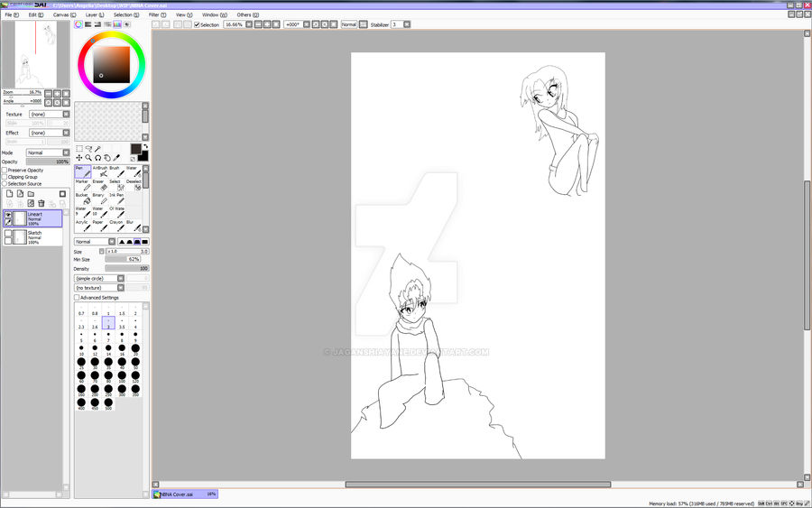Open the Stabilizer value dropdown

click(407, 24)
